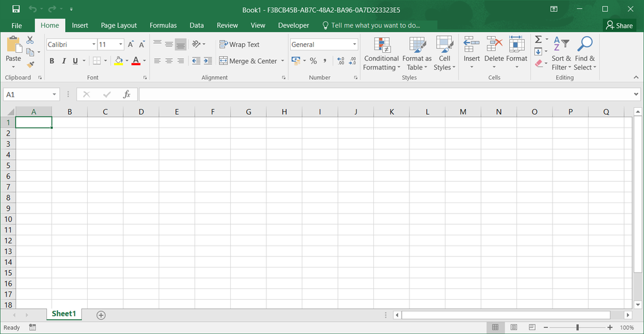Click the Tell me search field
644x334 pixels.
(375, 25)
